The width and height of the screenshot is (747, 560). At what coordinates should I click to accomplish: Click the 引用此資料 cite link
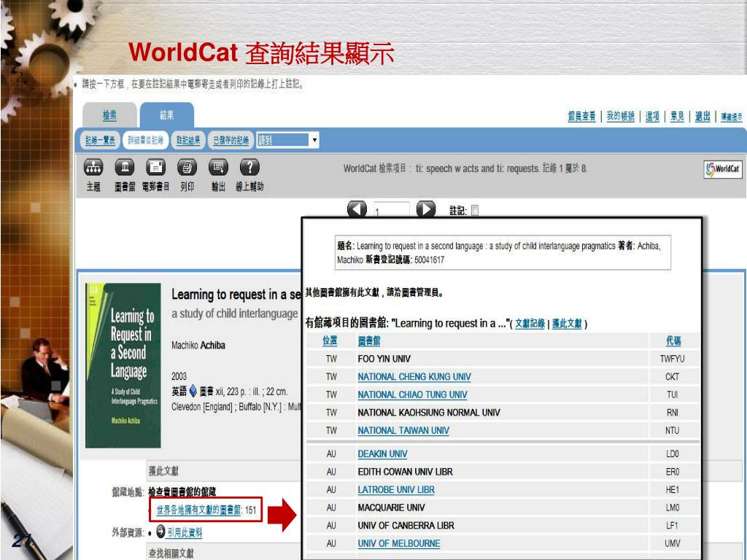tap(185, 532)
